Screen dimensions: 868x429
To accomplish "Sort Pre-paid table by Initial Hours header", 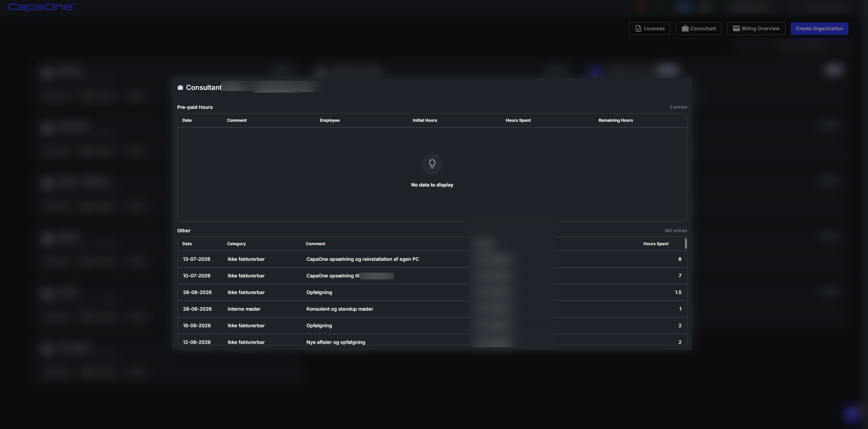I will [425, 120].
